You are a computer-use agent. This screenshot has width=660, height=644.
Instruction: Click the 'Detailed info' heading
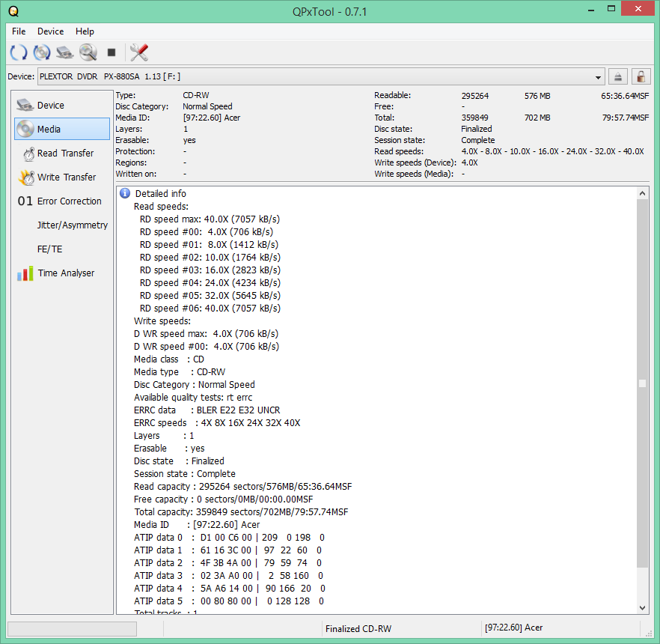point(160,194)
